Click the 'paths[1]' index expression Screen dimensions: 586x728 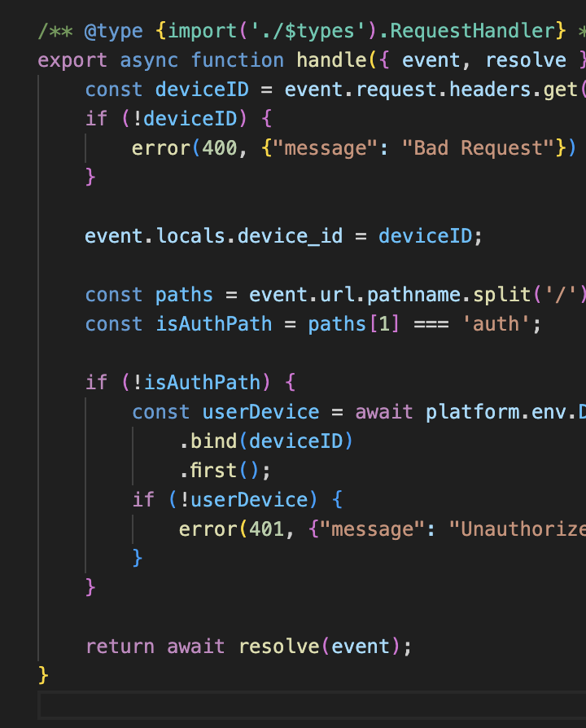(x=353, y=324)
